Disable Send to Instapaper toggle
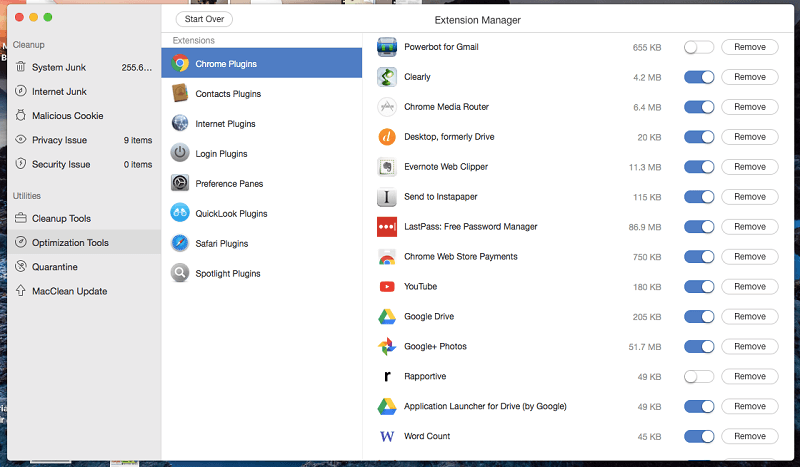The image size is (800, 467). 698,197
